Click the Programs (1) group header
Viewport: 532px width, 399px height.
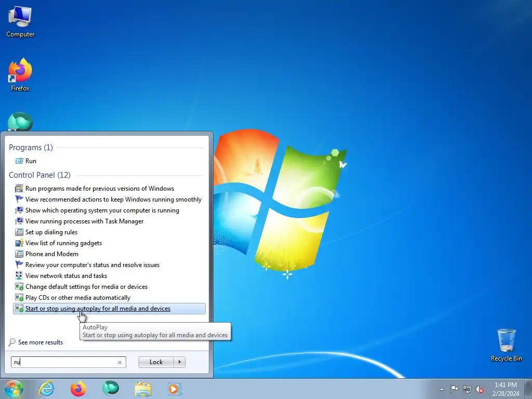coord(31,147)
